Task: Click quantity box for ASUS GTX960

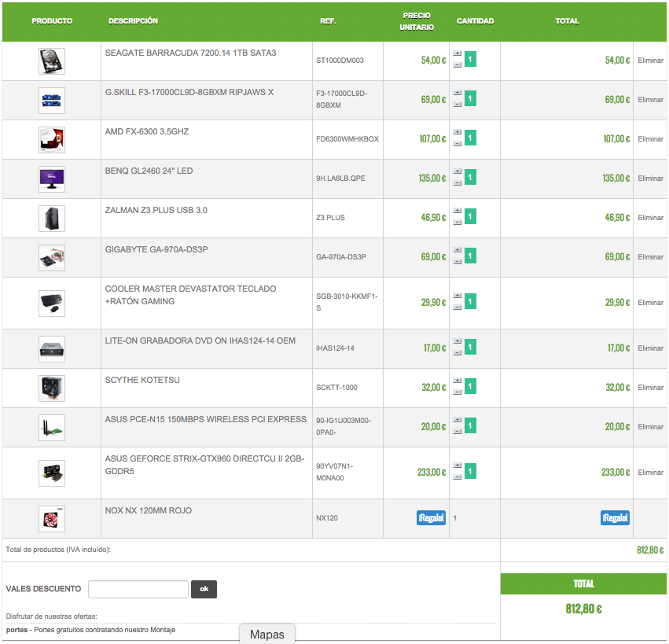Action: click(470, 471)
